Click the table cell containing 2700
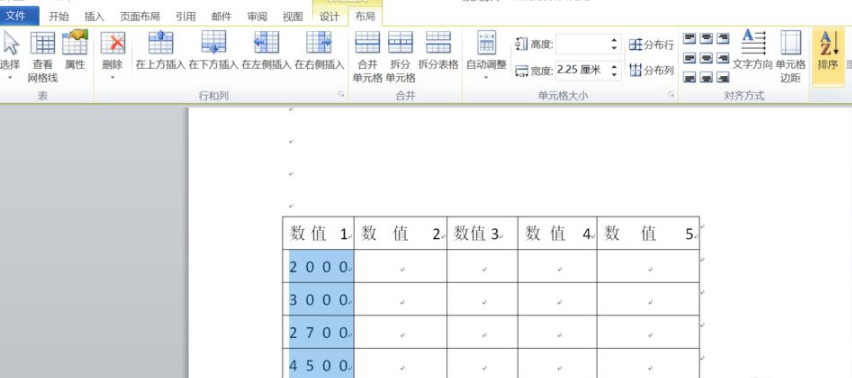852x378 pixels. (x=318, y=332)
